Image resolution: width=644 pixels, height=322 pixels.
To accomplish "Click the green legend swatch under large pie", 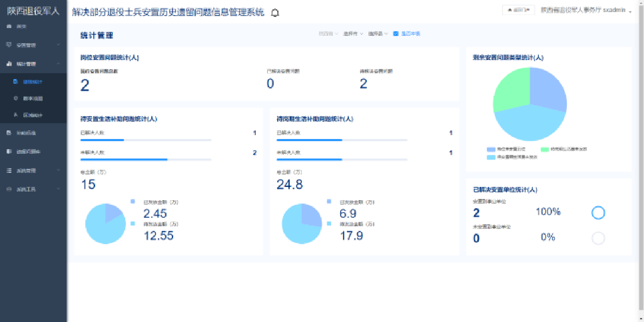I will click(x=545, y=150).
